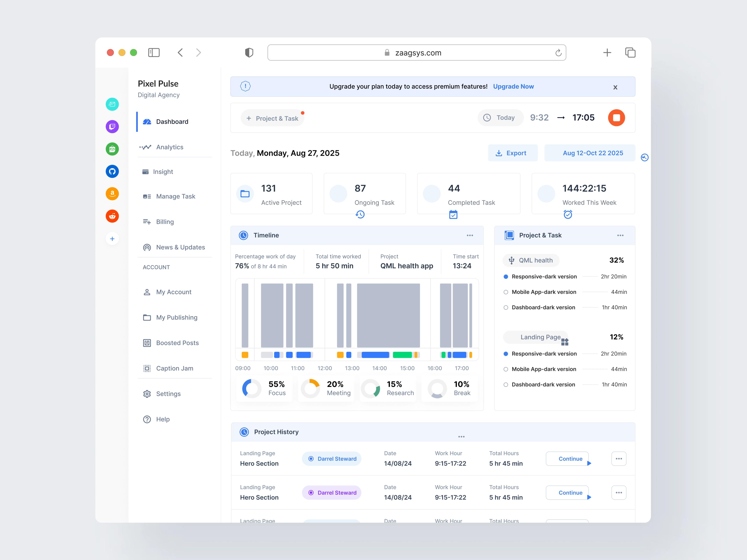This screenshot has width=747, height=560.
Task: Click the largest gray timeline block at 14:00
Action: pyautogui.click(x=388, y=315)
